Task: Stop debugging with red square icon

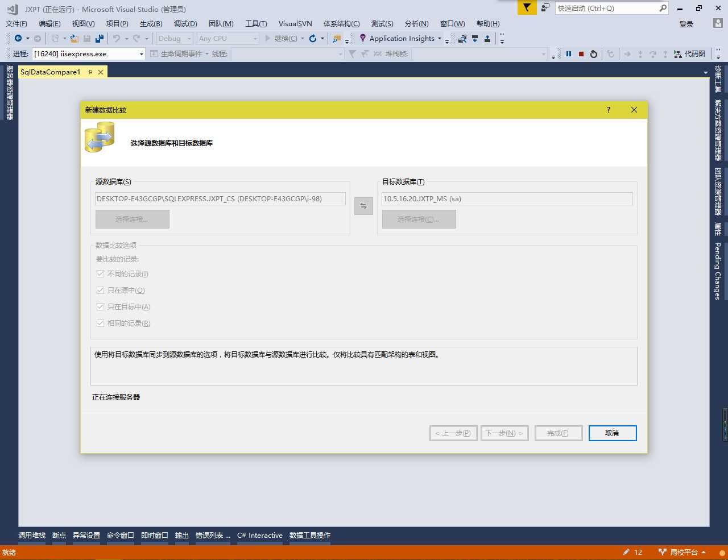Action: 581,53
